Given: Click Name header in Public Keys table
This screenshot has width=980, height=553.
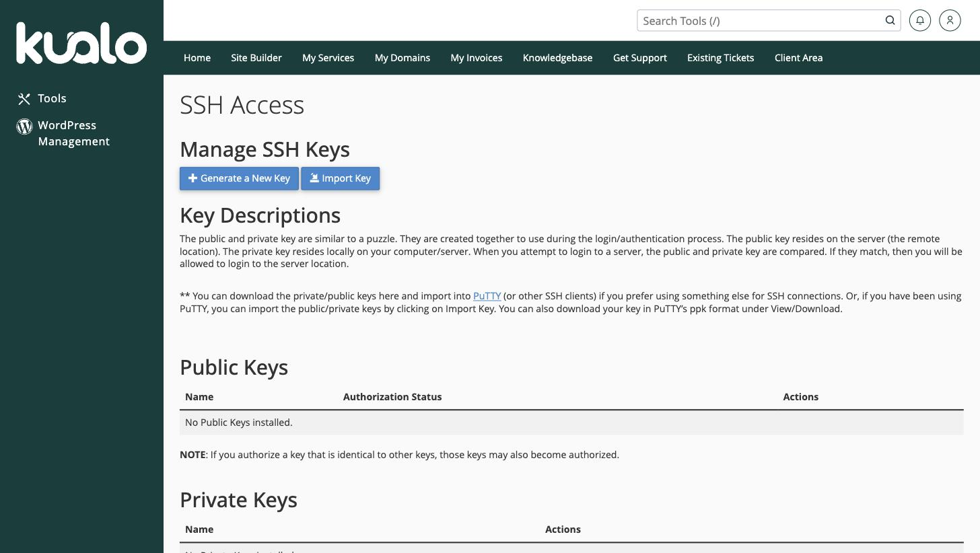Looking at the screenshot, I should [199, 397].
